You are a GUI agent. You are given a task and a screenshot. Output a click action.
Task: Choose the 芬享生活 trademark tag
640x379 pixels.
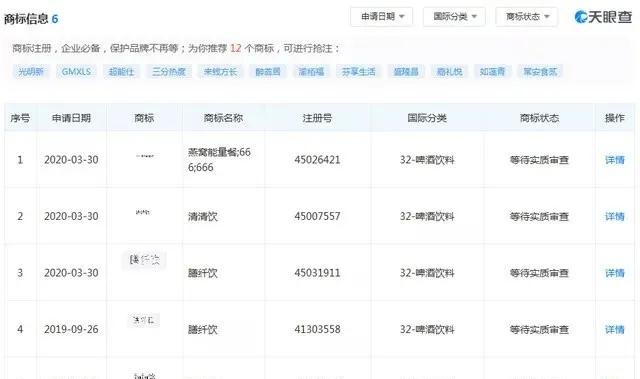[x=358, y=72]
